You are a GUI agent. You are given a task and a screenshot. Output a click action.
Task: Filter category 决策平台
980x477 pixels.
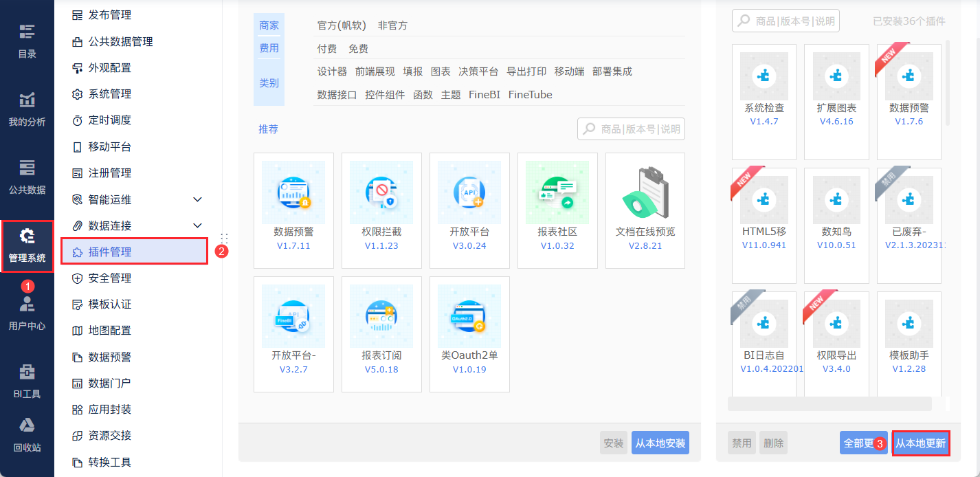478,71
